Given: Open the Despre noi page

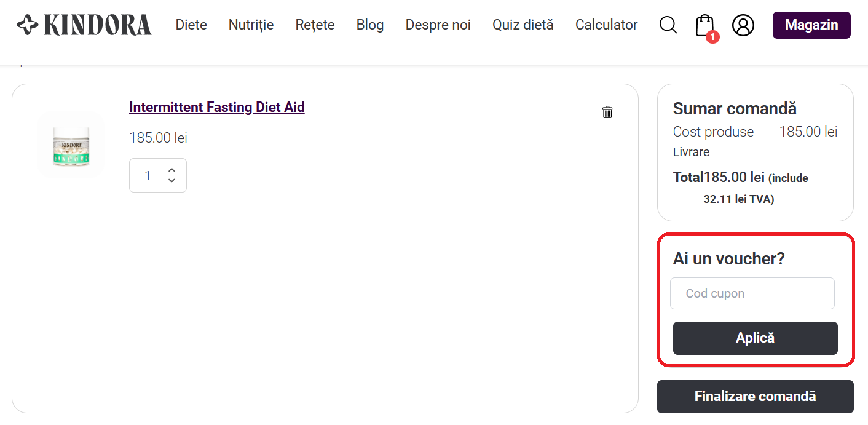Looking at the screenshot, I should tap(438, 25).
